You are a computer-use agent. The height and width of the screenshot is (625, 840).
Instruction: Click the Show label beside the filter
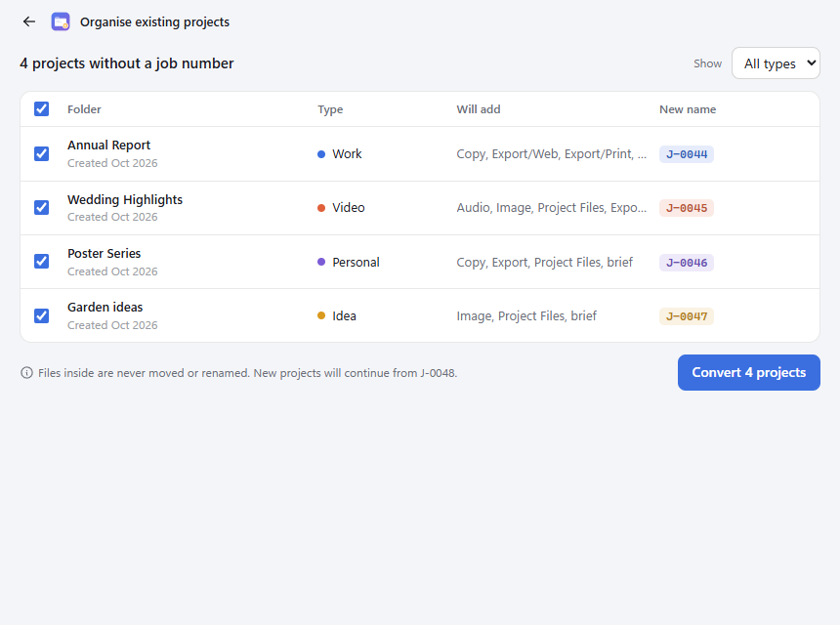tap(708, 63)
